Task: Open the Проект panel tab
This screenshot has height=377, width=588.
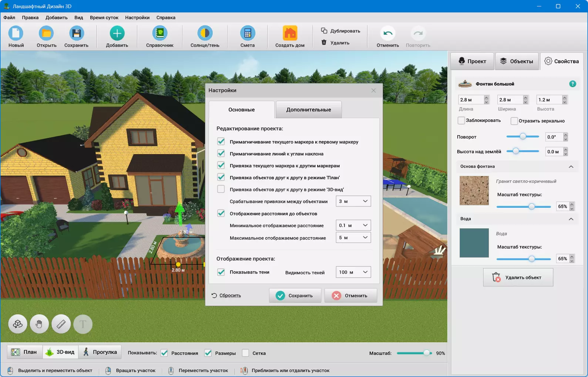Action: [x=472, y=61]
